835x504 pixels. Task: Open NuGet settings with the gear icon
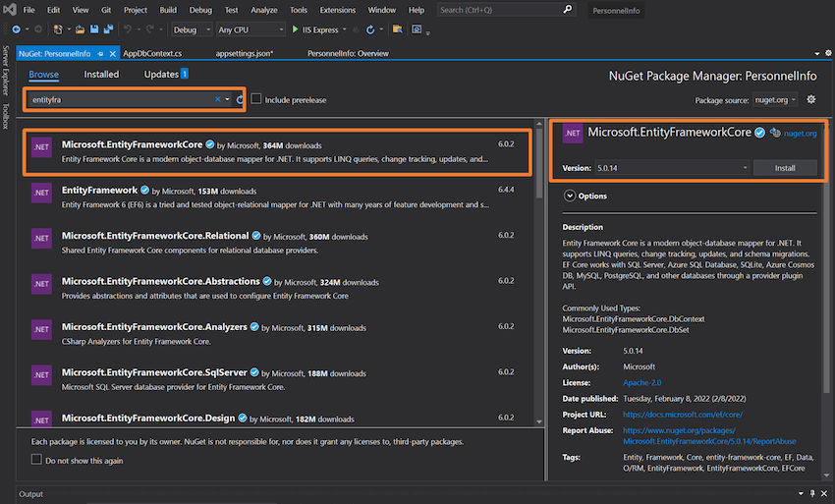(811, 99)
